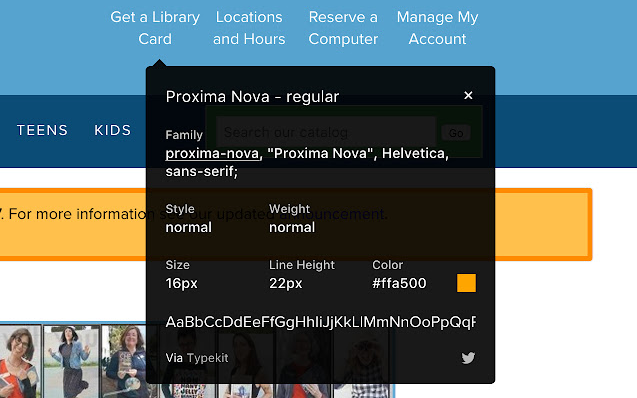Viewport: 637px width, 398px height.
Task: Click the Search our catalog field
Action: click(326, 132)
